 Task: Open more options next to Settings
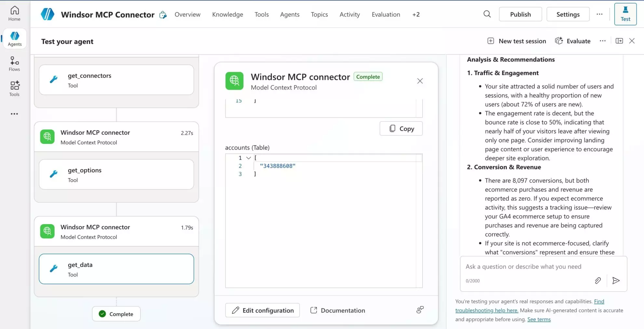(x=599, y=14)
